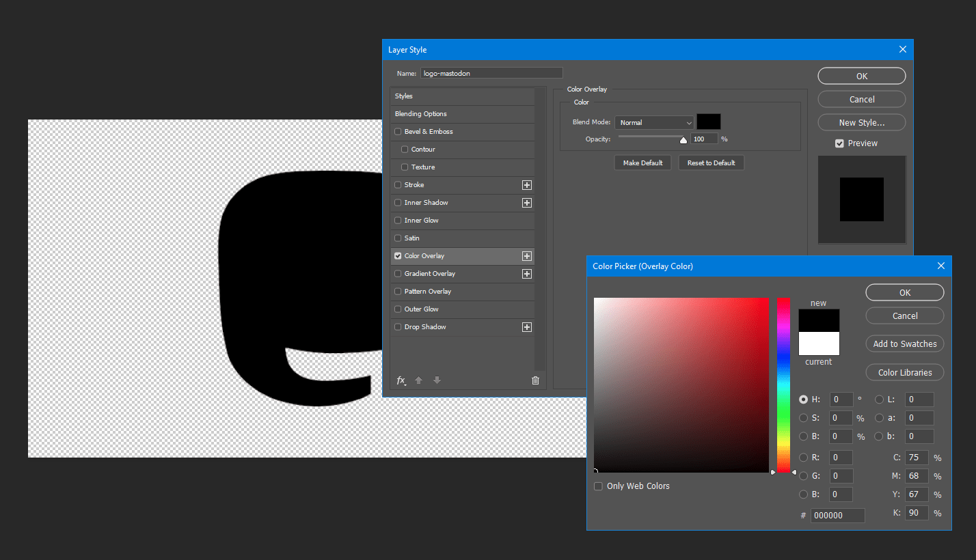The image size is (976, 560).
Task: Click the up arrow to reorder effects
Action: (418, 380)
